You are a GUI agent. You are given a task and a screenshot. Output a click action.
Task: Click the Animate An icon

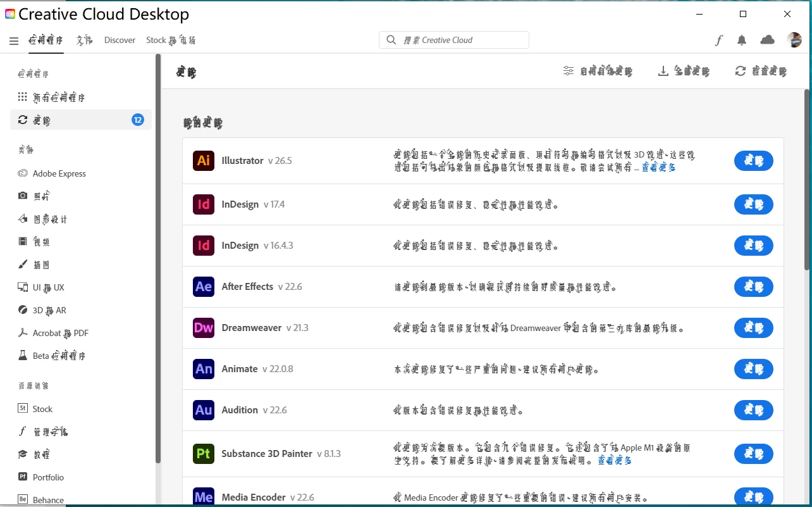click(x=204, y=369)
